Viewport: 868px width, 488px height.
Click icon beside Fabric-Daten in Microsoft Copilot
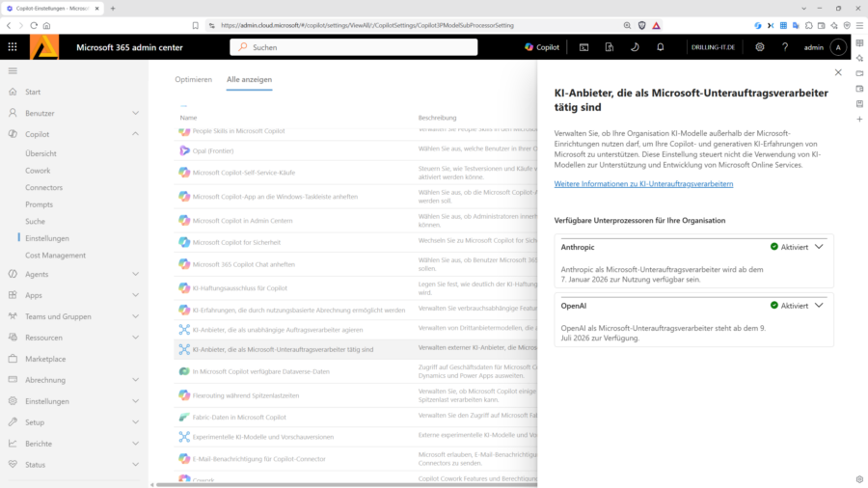click(x=184, y=418)
